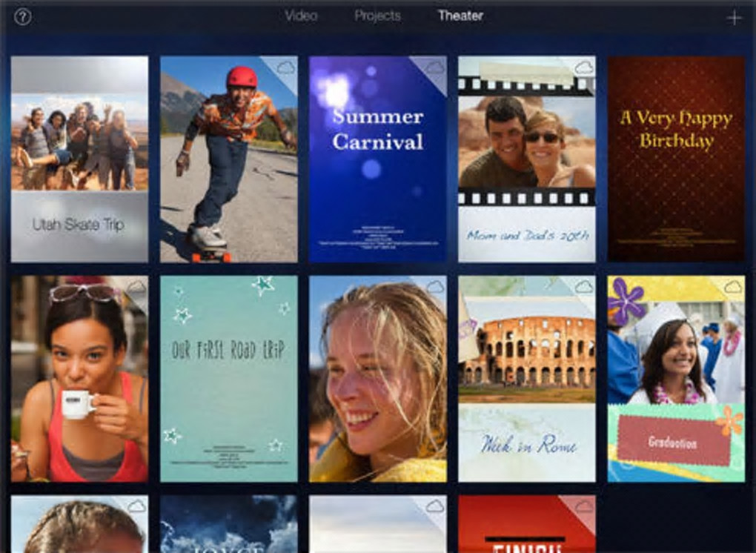This screenshot has height=553, width=756.
Task: Open the pale sky poster in bottom row
Action: pyautogui.click(x=378, y=524)
